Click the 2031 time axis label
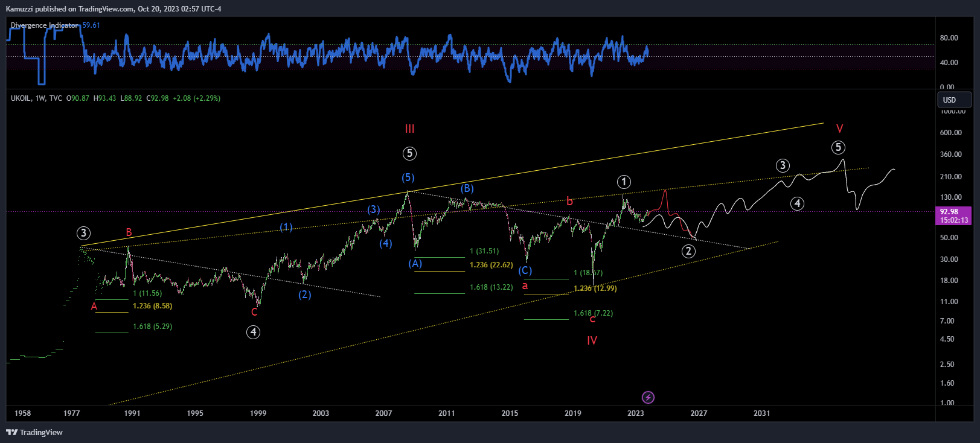 click(761, 413)
